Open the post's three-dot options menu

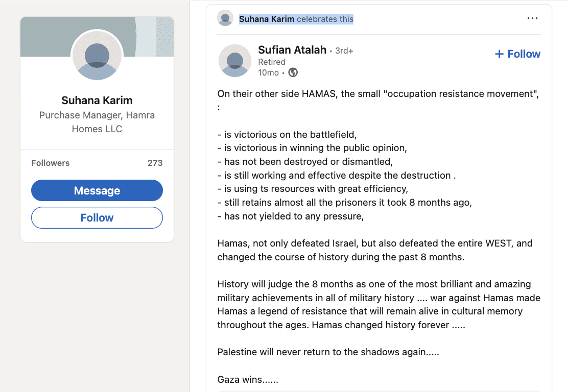click(x=532, y=18)
